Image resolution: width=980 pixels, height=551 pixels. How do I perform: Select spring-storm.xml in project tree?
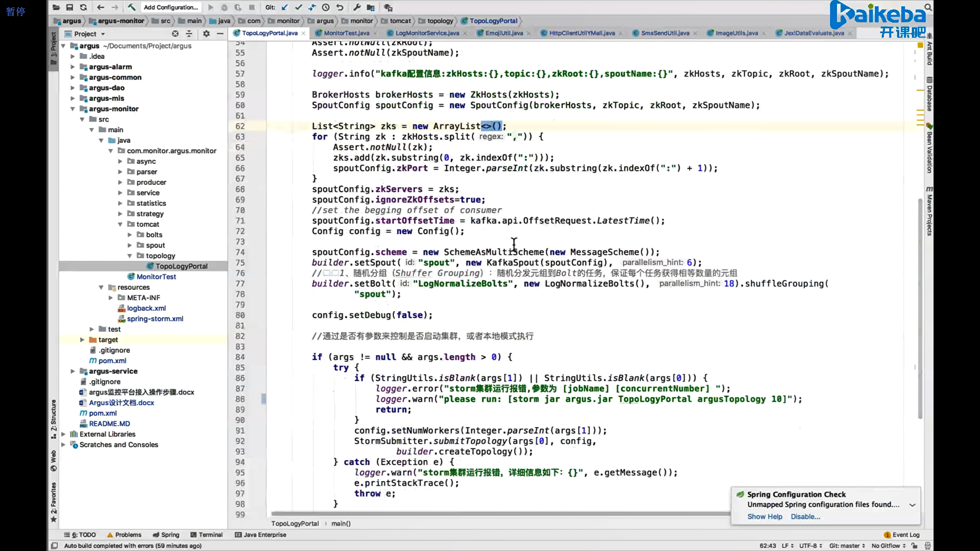click(155, 319)
